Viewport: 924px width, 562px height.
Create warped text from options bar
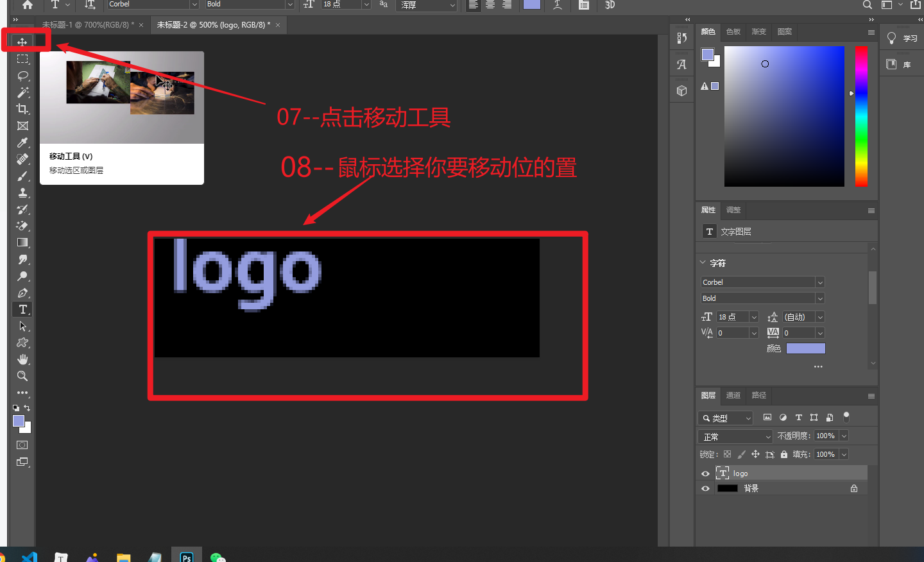[x=558, y=4]
